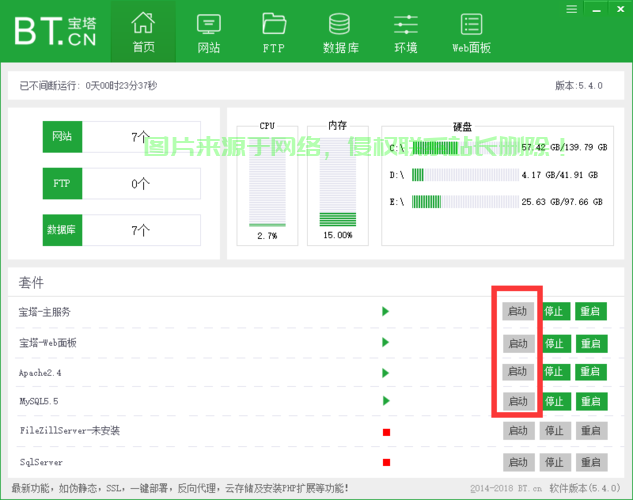Click the 最新功能 status bar message
The height and width of the screenshot is (500, 633).
[x=180, y=488]
